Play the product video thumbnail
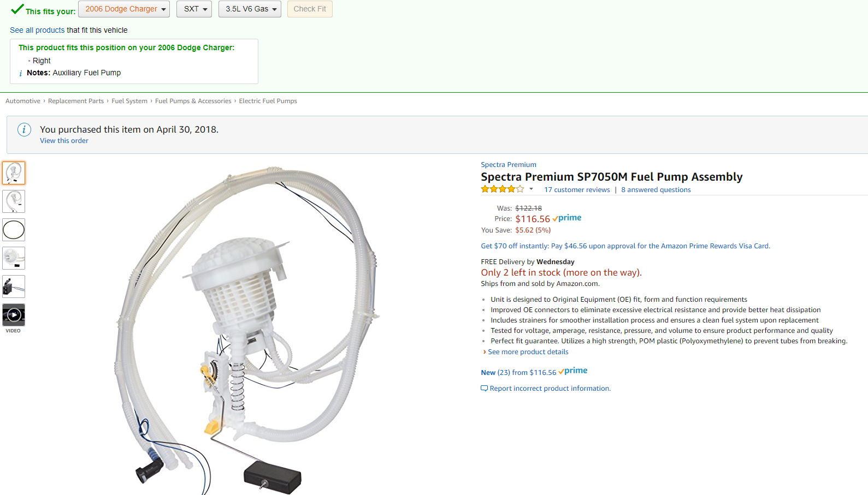The width and height of the screenshot is (868, 495). click(x=14, y=315)
